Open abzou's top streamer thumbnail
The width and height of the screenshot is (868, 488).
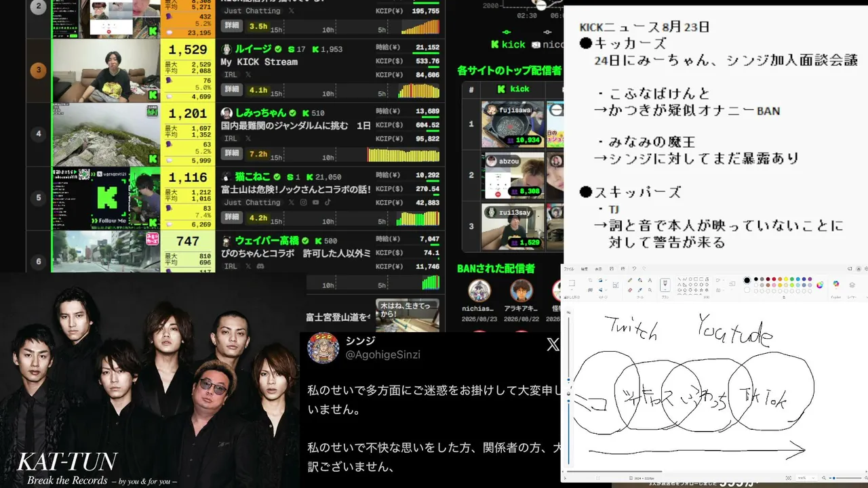pos(513,176)
